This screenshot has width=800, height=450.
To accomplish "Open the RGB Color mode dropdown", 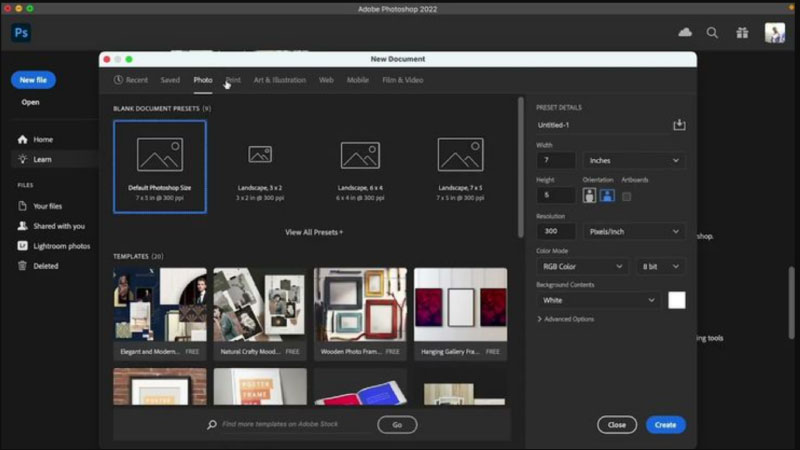I will click(582, 267).
